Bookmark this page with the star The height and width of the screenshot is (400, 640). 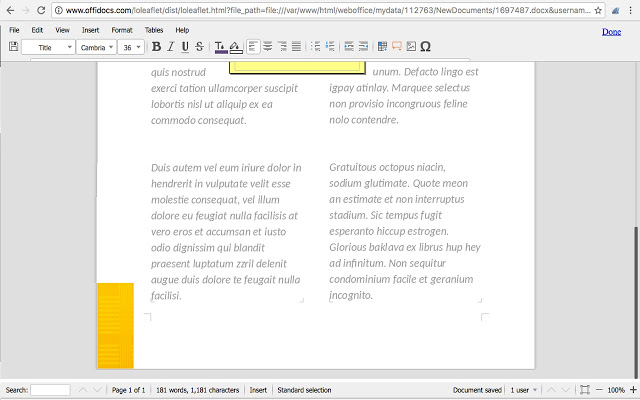(598, 10)
